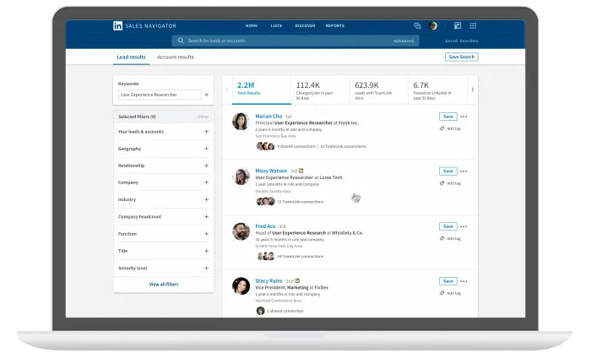Expand the Seniority level filter
591x364 pixels.
(x=206, y=268)
